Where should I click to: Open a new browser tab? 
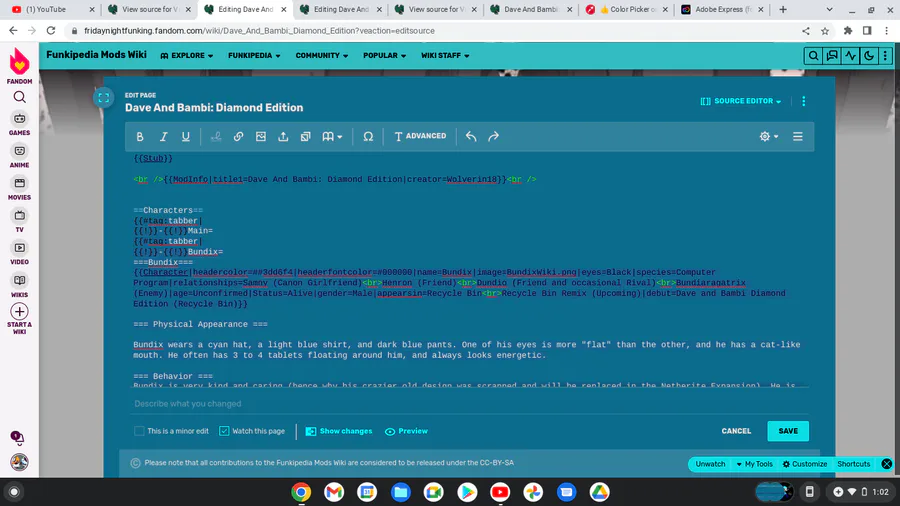tap(783, 9)
